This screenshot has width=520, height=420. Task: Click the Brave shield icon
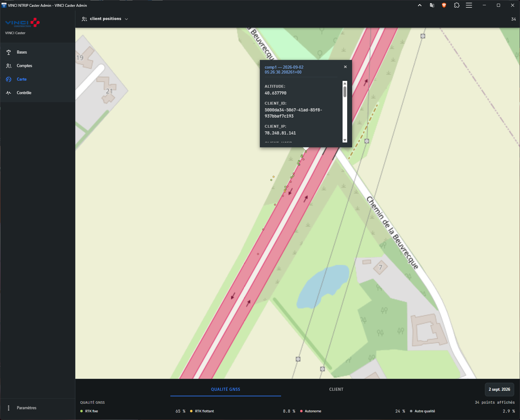point(444,5)
